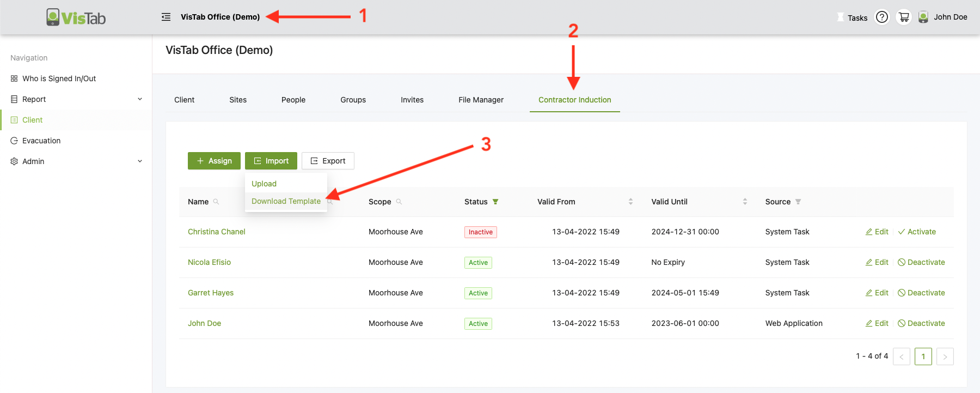The width and height of the screenshot is (980, 393).
Task: Open the shopping cart icon
Action: (904, 17)
